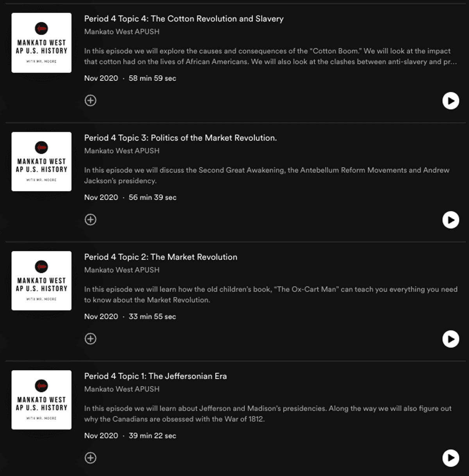Add Politics of Market Revolution episode to library
Image resolution: width=469 pixels, height=476 pixels.
[90, 219]
